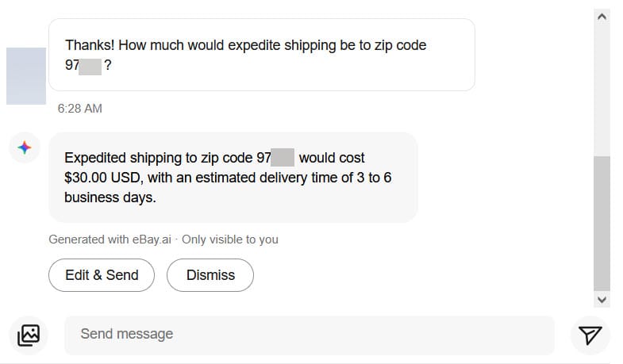Click the scrollbar track above the thumb

(602, 87)
